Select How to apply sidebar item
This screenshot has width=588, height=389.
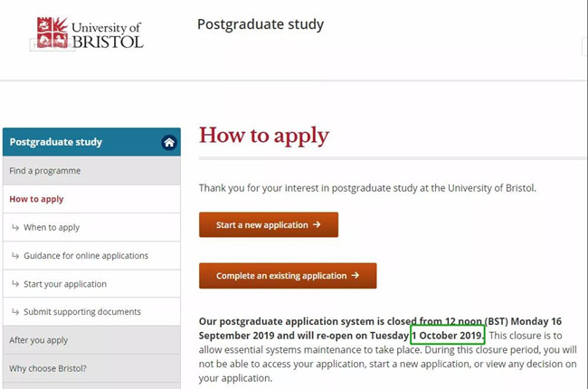[x=91, y=199]
